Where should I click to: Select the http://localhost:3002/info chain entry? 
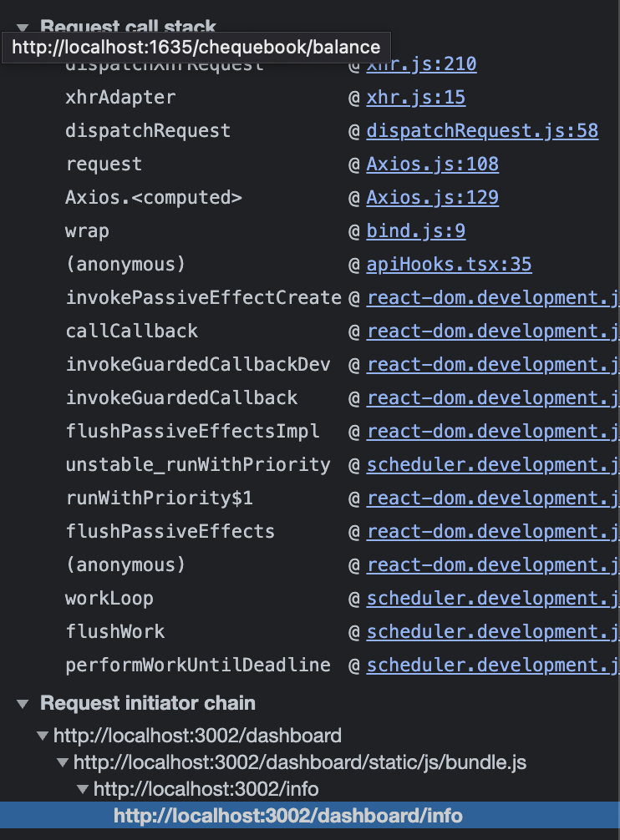206,789
